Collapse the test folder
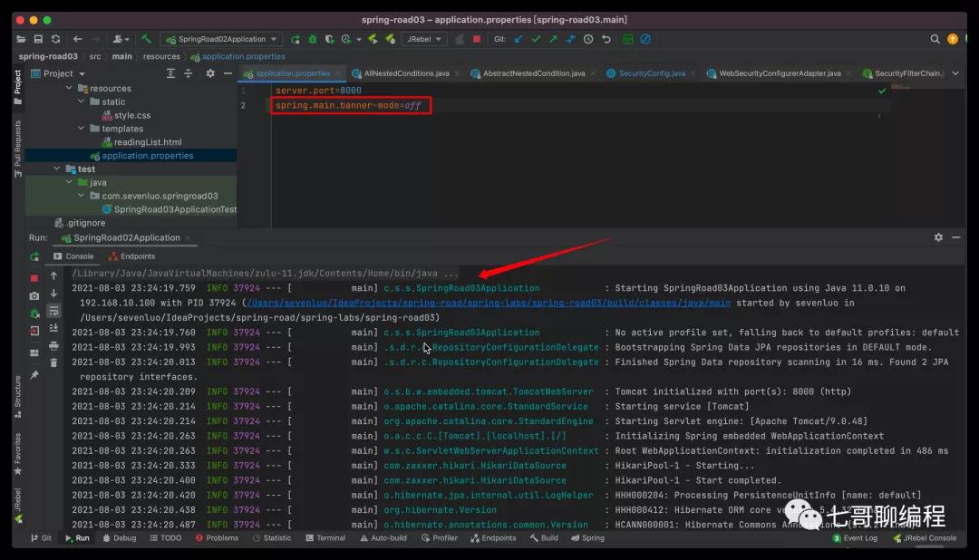The image size is (979, 560). coord(57,169)
